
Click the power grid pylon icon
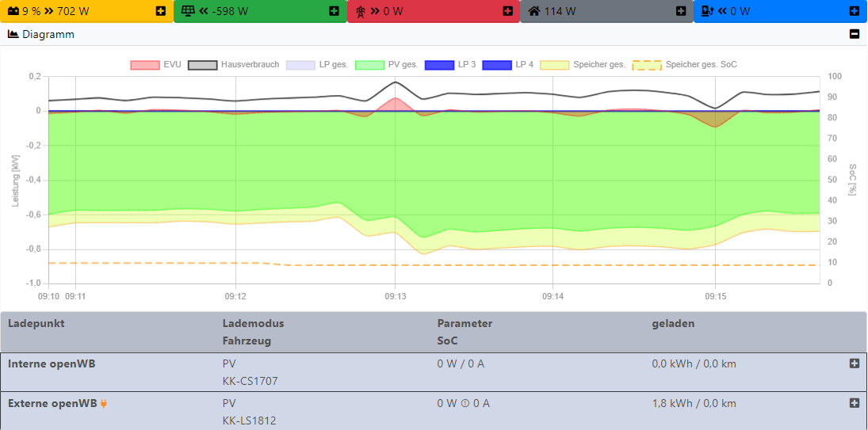point(361,11)
